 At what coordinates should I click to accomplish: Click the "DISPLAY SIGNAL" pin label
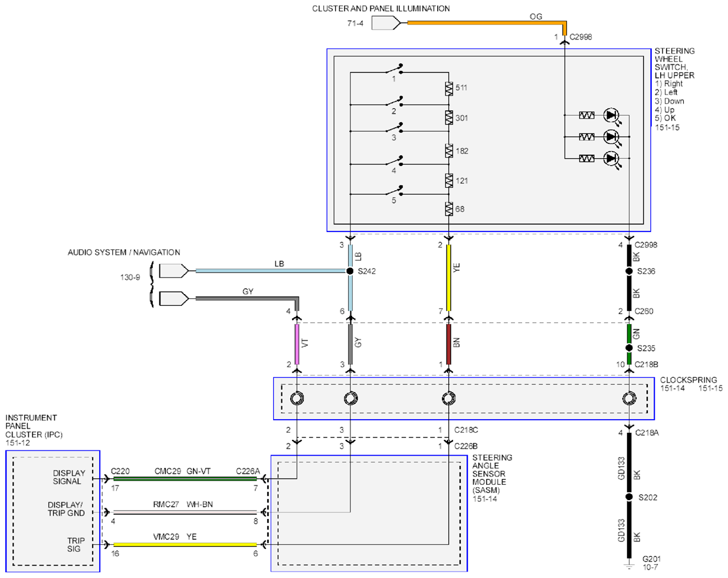pyautogui.click(x=69, y=477)
